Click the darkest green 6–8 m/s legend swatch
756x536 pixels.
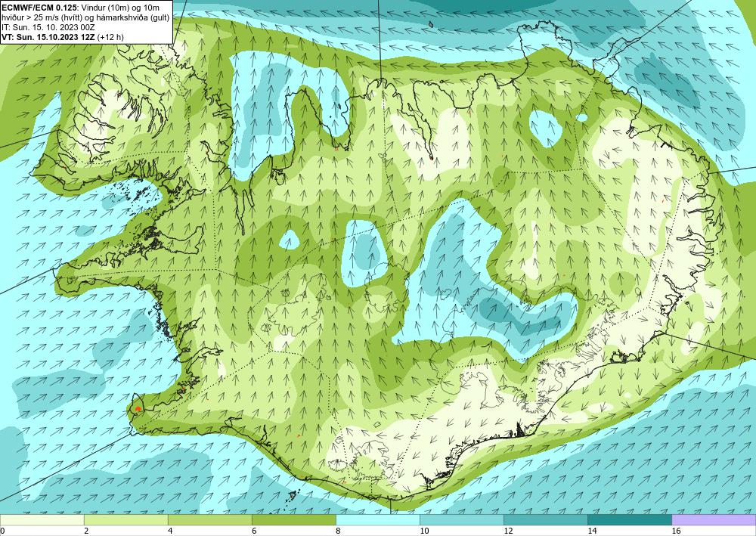coord(293,520)
